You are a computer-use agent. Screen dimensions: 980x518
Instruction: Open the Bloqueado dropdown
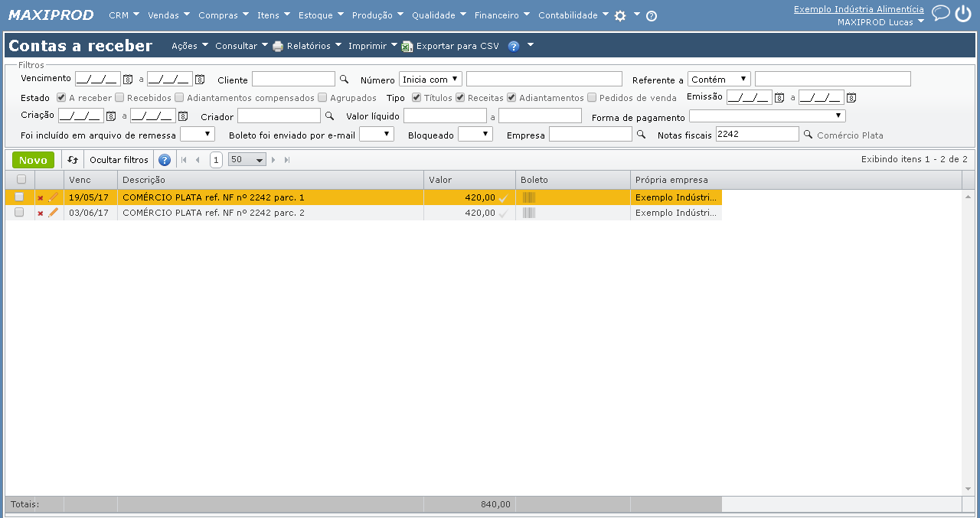(x=475, y=135)
